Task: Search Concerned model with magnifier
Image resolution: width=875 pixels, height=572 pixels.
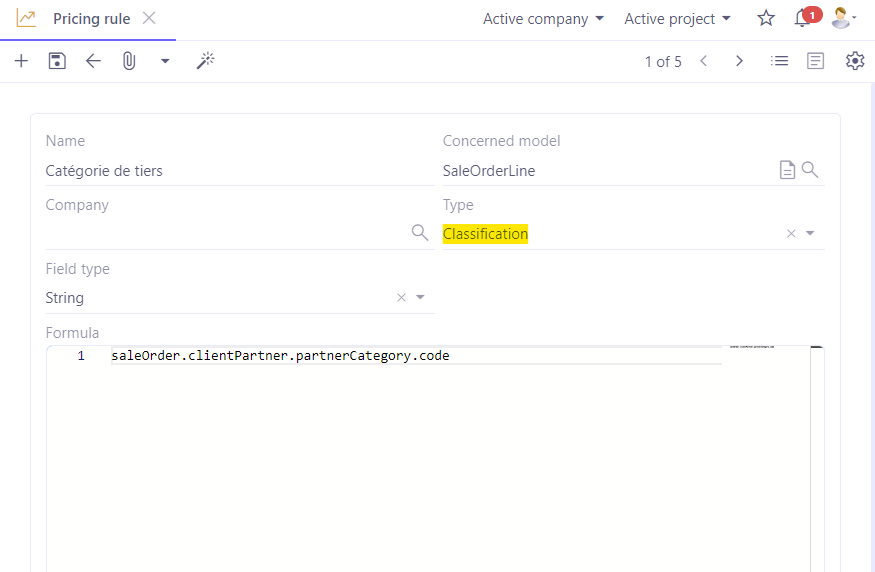Action: 810,170
